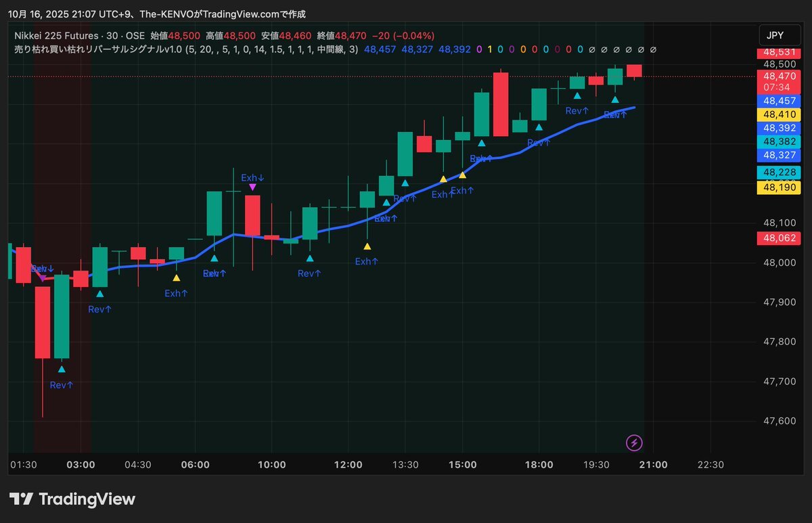
Task: Click the cyan 48,228 price label
Action: click(x=780, y=173)
